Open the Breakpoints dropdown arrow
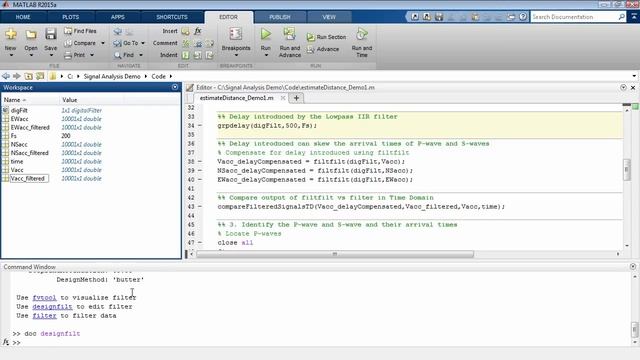 click(236, 56)
